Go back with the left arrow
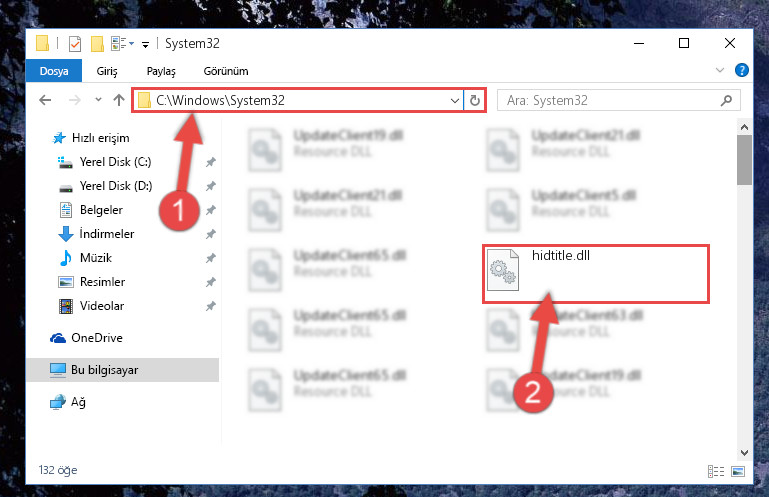The image size is (769, 497). point(45,101)
